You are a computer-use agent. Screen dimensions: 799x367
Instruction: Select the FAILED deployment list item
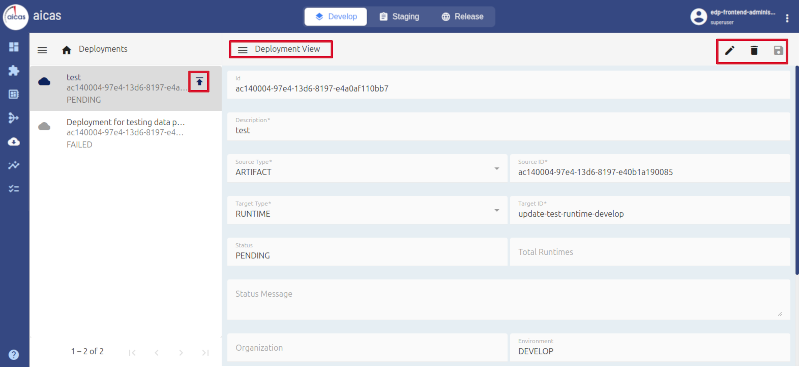(x=126, y=133)
